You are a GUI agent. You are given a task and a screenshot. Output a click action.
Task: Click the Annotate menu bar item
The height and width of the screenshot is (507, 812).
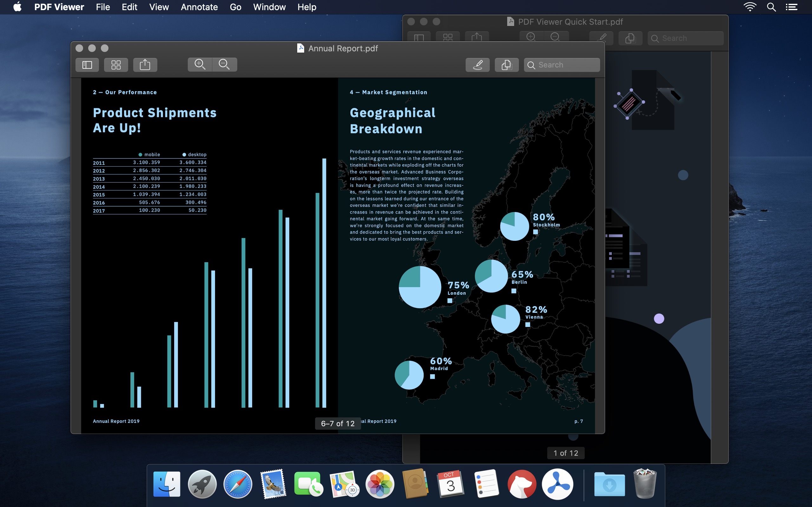198,7
